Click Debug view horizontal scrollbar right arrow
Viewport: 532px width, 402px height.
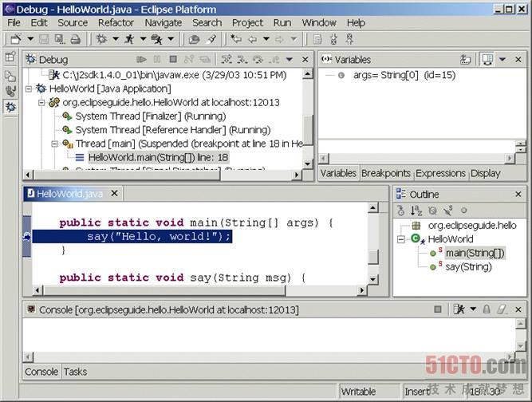pos(297,175)
